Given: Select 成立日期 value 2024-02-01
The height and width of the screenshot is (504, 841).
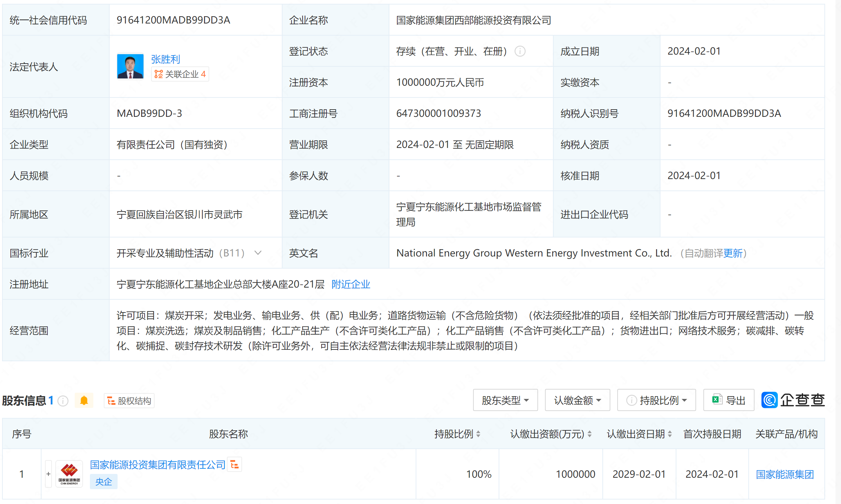Looking at the screenshot, I should pyautogui.click(x=694, y=51).
